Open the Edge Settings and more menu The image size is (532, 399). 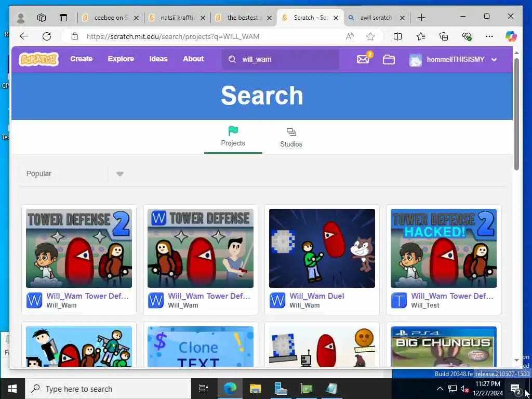click(x=489, y=36)
